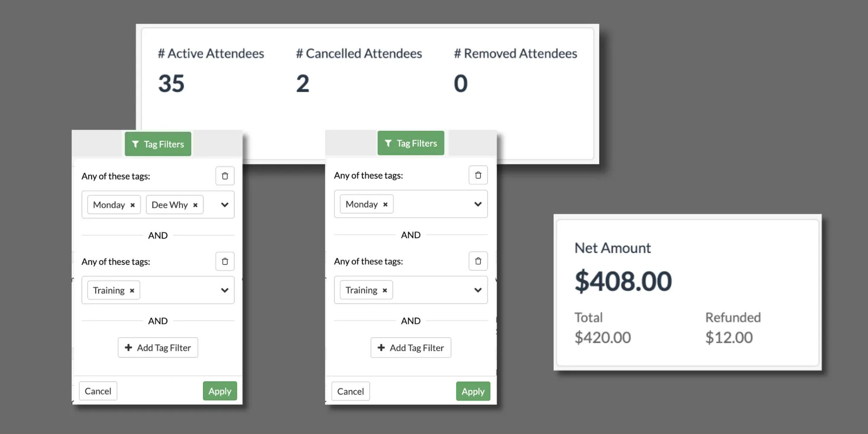
Task: Click Add Tag Filter in right panel
Action: [x=411, y=348]
